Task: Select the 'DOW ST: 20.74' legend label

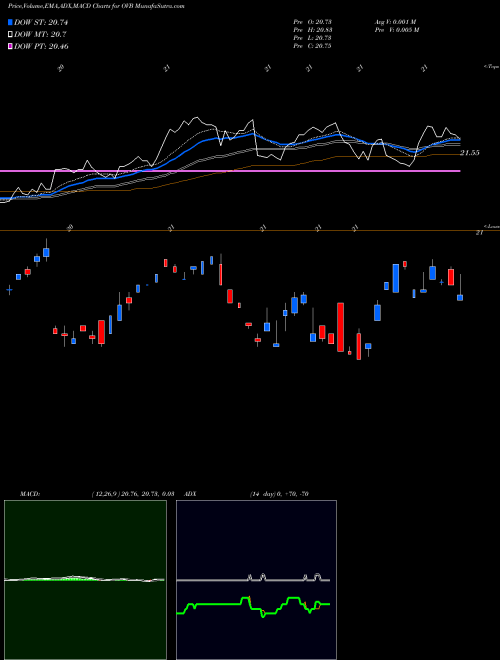Action: click(x=41, y=22)
